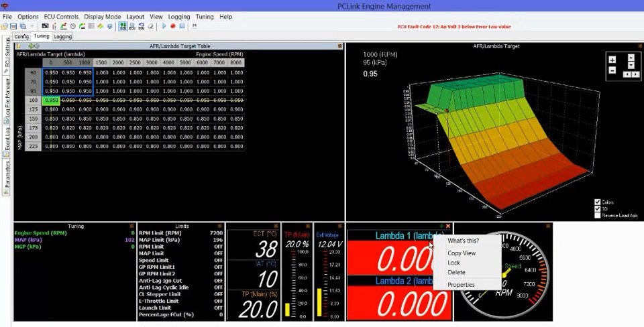Click the help question mark toolbar icon

[x=109, y=26]
